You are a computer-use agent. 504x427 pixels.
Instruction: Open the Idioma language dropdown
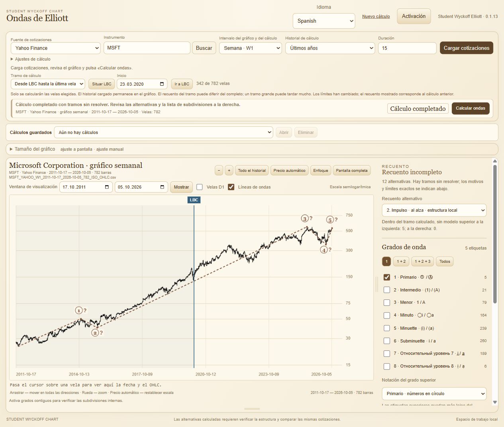tap(324, 21)
